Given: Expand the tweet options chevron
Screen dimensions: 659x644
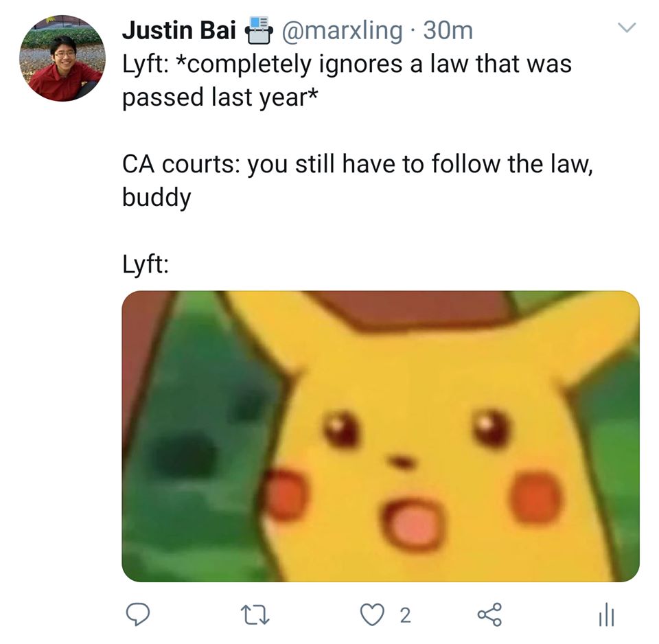Looking at the screenshot, I should [627, 27].
